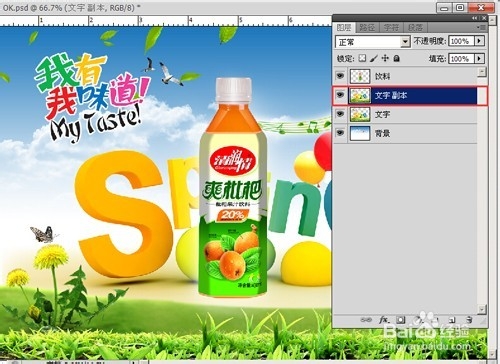
Task: Minimize the OK.psd document window
Action: pyautogui.click(x=444, y=8)
